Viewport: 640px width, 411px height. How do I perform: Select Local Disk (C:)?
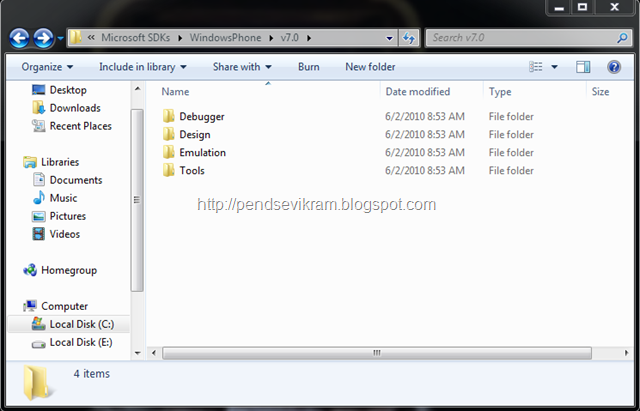[82, 324]
